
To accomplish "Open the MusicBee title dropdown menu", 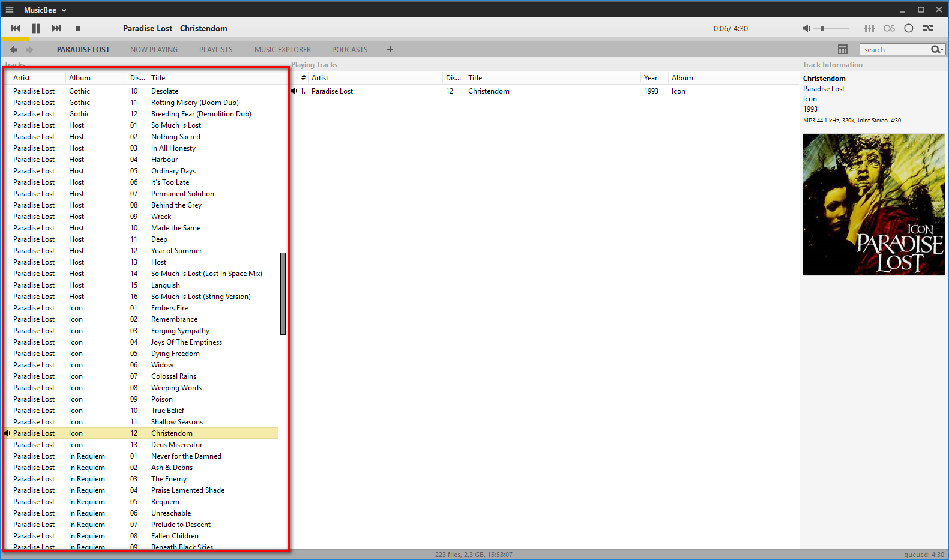I will click(45, 10).
